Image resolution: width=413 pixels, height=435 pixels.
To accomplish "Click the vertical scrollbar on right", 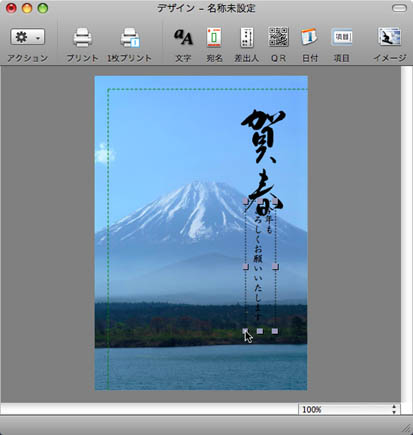I will (x=407, y=234).
